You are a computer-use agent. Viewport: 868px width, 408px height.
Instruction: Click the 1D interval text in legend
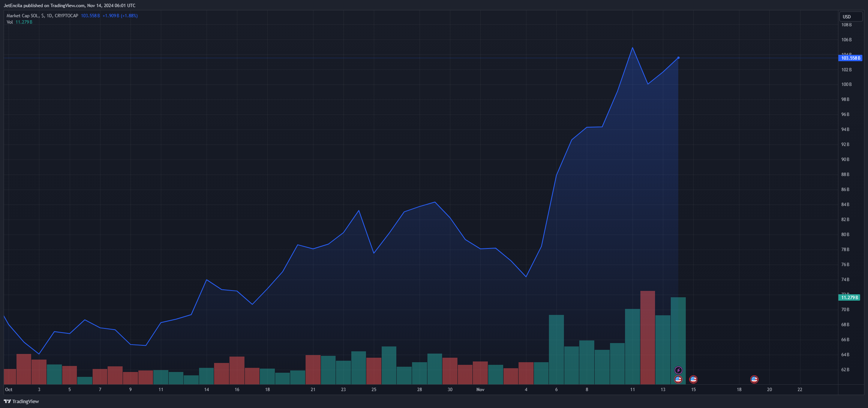point(49,16)
